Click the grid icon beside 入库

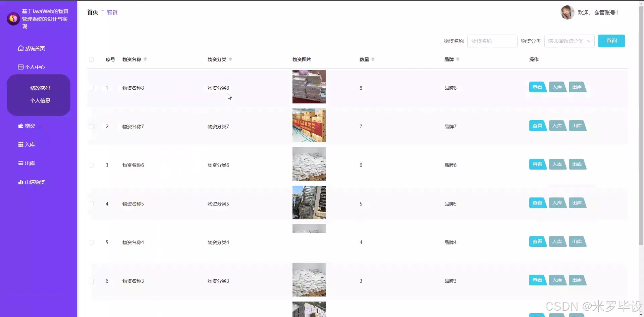21,144
